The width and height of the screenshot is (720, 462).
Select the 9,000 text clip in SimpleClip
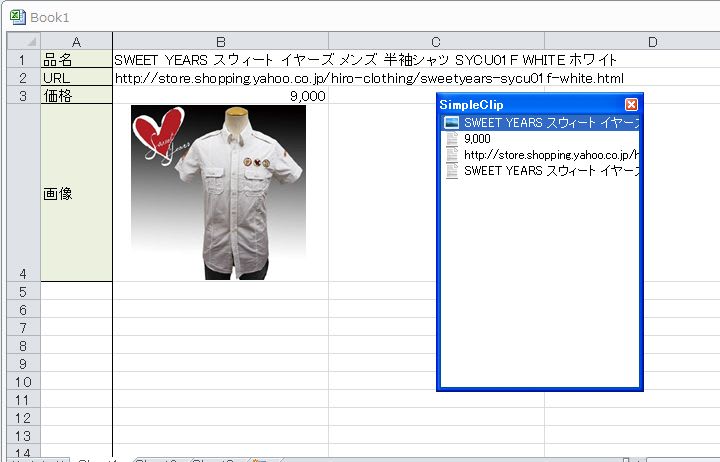(x=478, y=139)
